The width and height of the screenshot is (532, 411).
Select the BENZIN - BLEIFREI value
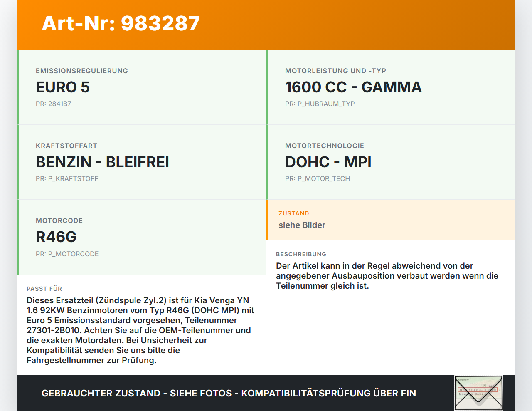click(102, 162)
